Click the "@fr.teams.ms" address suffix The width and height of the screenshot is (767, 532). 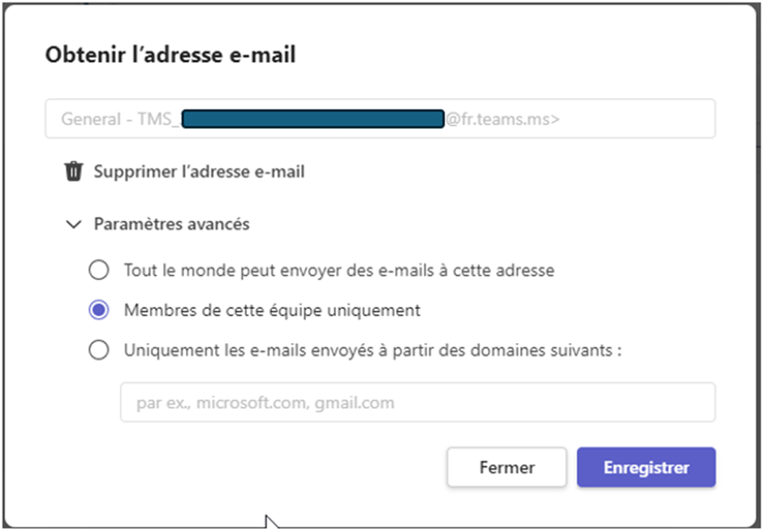(502, 119)
